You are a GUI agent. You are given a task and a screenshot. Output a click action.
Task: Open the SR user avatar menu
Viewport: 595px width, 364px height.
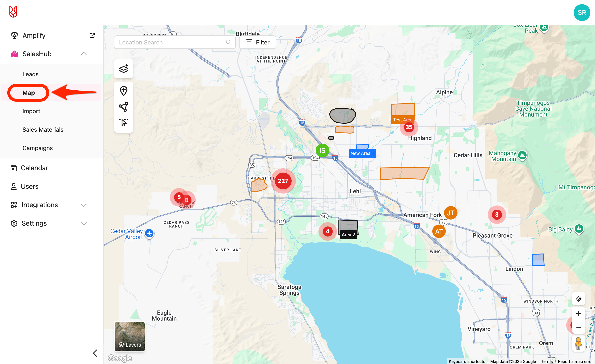click(582, 13)
